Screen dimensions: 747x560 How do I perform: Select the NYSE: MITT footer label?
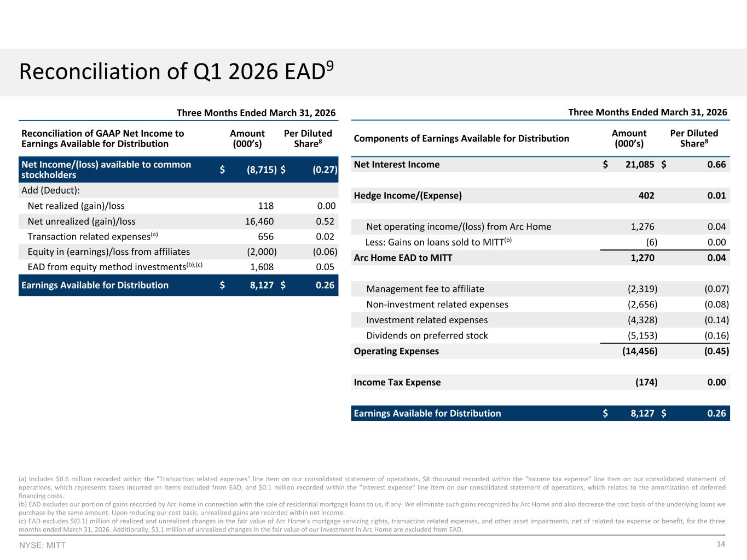[x=42, y=545]
